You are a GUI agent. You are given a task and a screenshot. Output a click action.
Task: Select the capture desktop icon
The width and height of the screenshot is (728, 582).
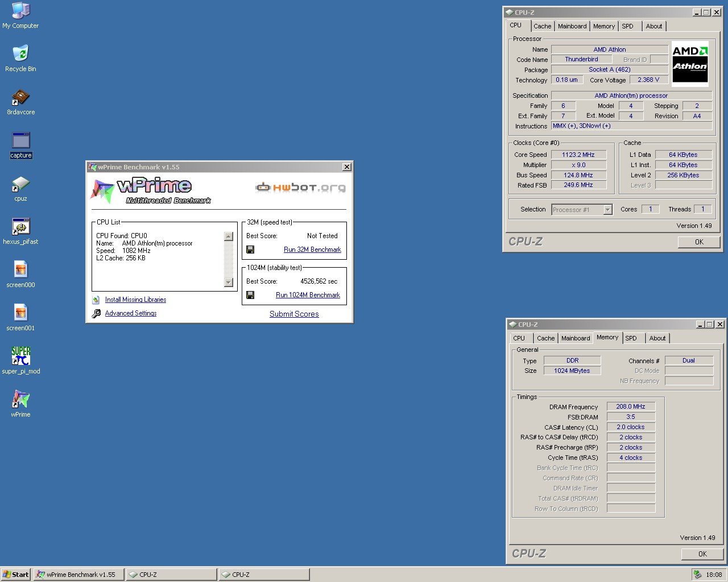coord(20,145)
